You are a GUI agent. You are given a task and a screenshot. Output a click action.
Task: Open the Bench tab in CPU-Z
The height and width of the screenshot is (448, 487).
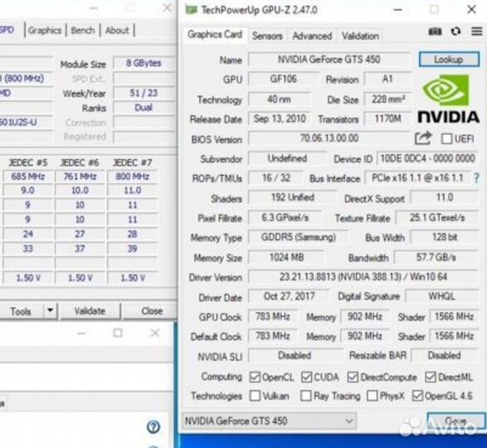pos(83,30)
